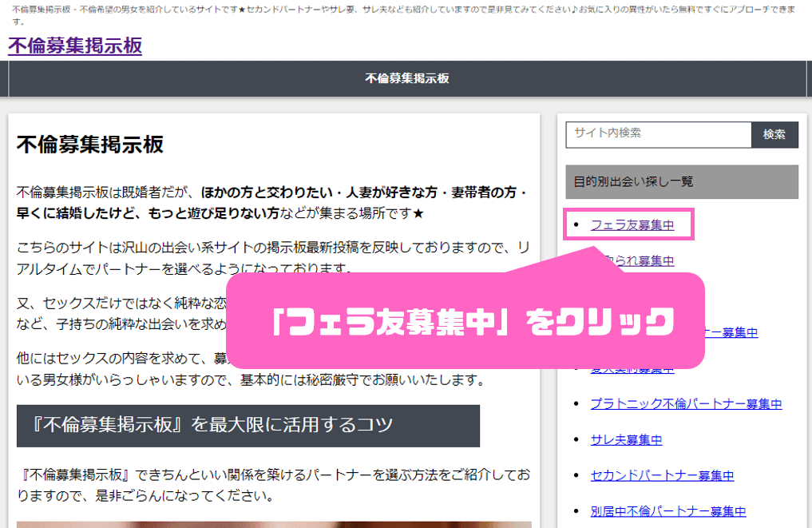Image resolution: width=812 pixels, height=528 pixels.
Task: Open the フェラ友募集中 sidebar link
Action: pos(632,225)
